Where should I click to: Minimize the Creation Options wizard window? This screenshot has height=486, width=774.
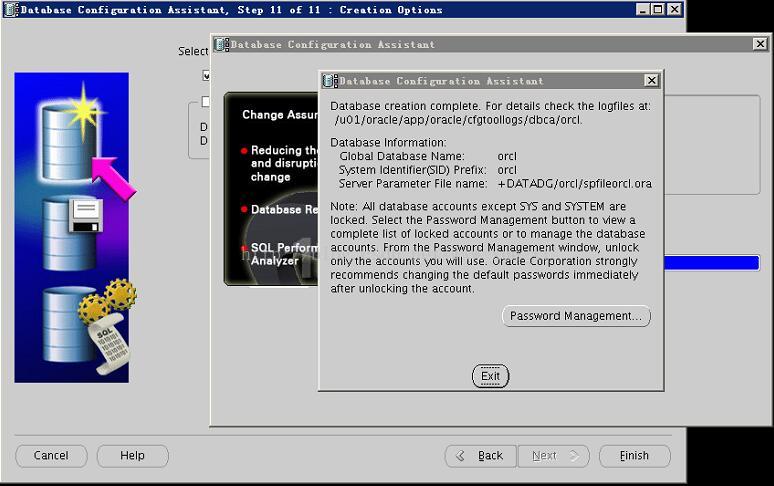(x=642, y=9)
